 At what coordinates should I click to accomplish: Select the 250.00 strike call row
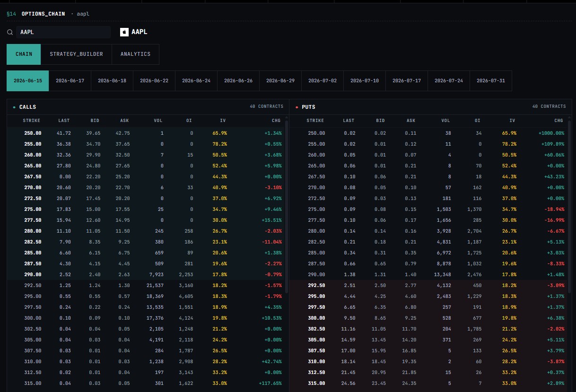click(146, 133)
